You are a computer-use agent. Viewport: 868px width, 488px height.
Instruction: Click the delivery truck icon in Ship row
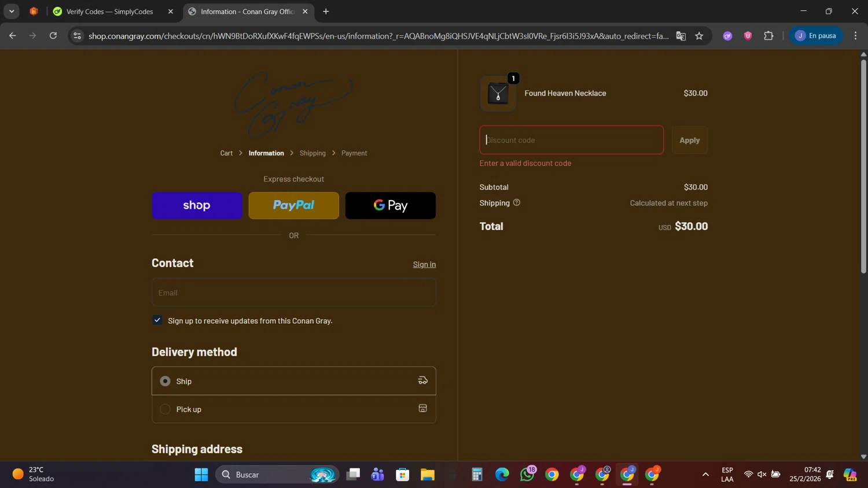point(423,380)
